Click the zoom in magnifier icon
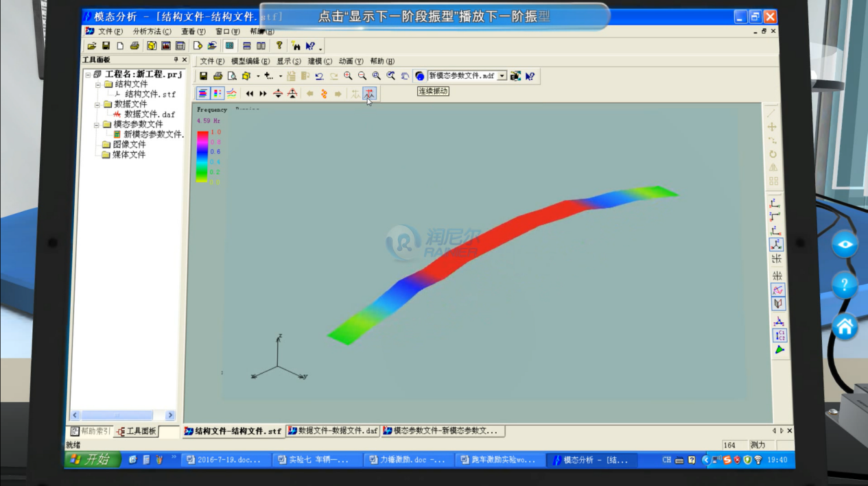The width and height of the screenshot is (868, 486). coord(348,76)
